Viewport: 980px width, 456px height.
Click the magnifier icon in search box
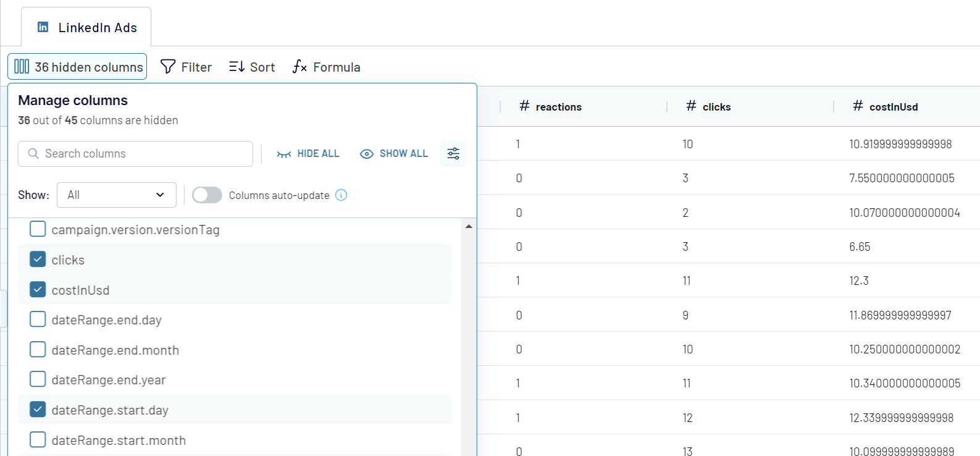coord(34,154)
